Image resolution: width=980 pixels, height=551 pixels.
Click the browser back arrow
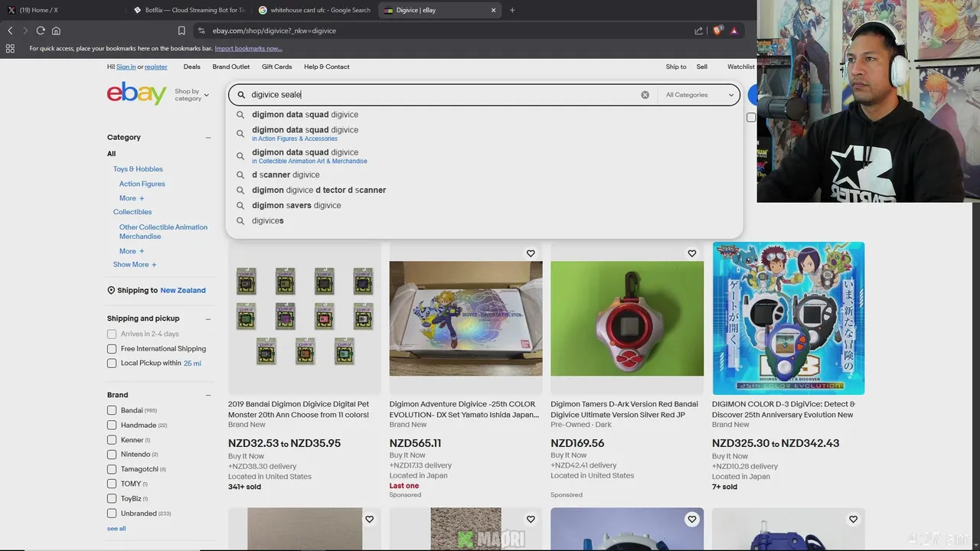point(10,31)
